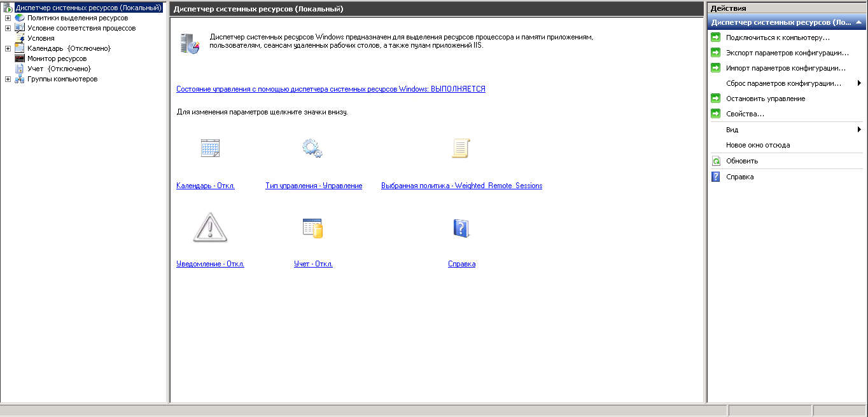Select Монитор ресурсов in the tree
This screenshot has width=868, height=417.
pyautogui.click(x=57, y=58)
